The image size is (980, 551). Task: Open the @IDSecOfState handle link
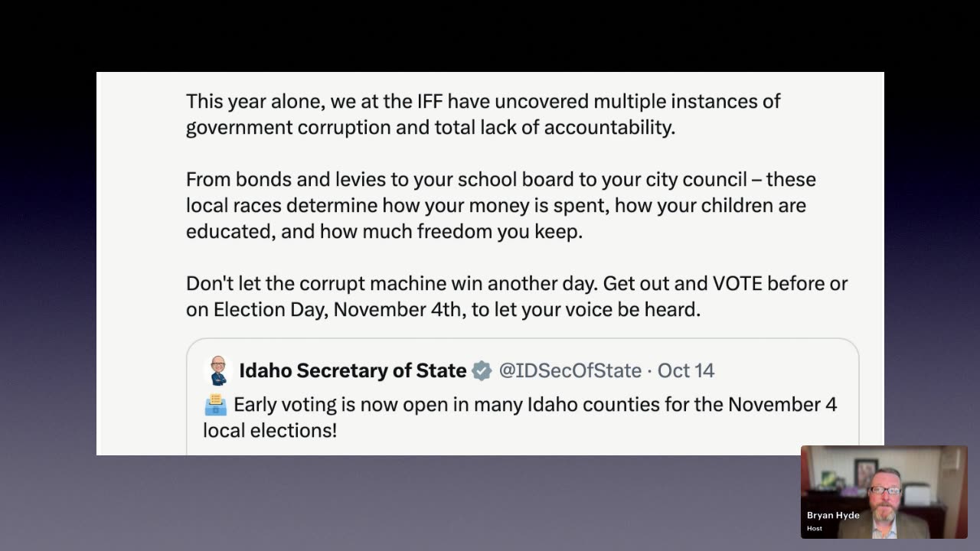570,371
